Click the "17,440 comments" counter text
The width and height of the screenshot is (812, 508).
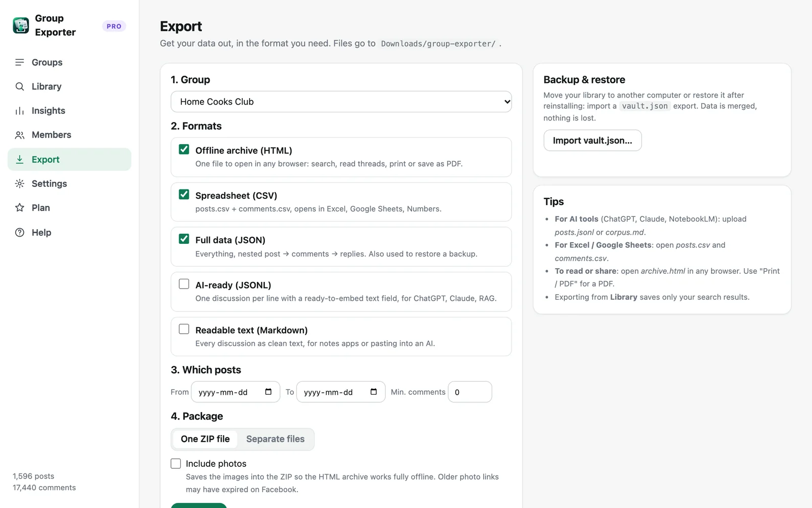(x=44, y=488)
